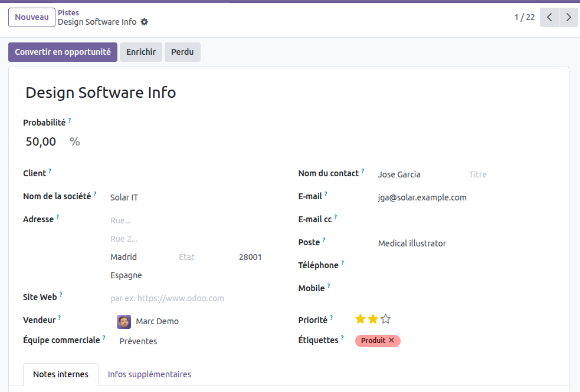Click the empty E-mail cc field
The width and height of the screenshot is (580, 392).
click(466, 220)
